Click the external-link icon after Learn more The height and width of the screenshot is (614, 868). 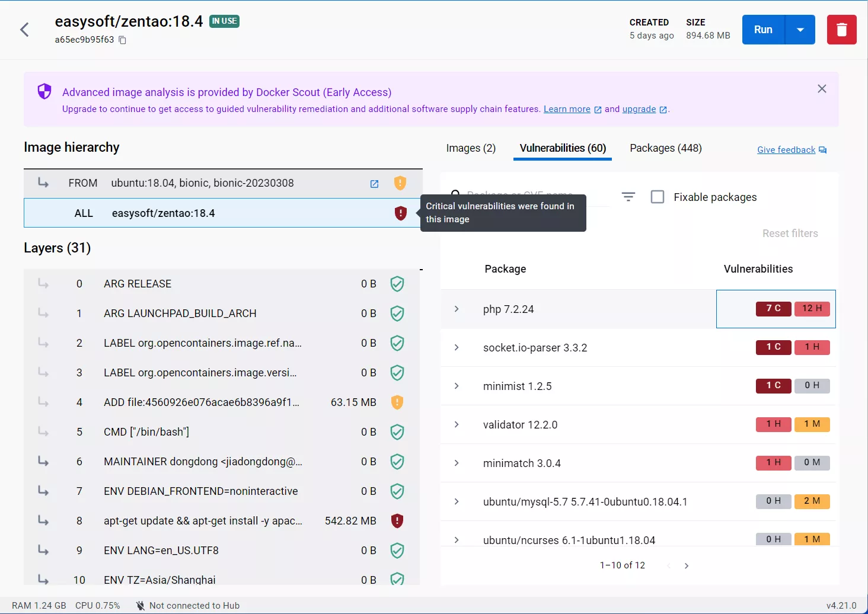point(598,110)
